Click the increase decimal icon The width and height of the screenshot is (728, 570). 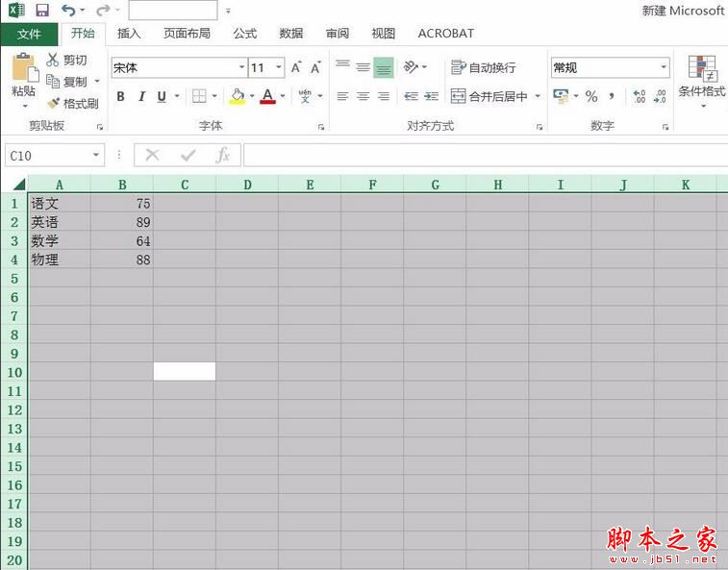[x=639, y=96]
